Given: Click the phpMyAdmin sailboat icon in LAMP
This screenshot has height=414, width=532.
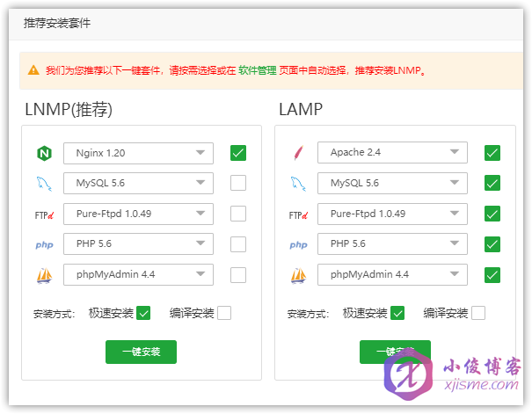Looking at the screenshot, I should click(x=299, y=275).
